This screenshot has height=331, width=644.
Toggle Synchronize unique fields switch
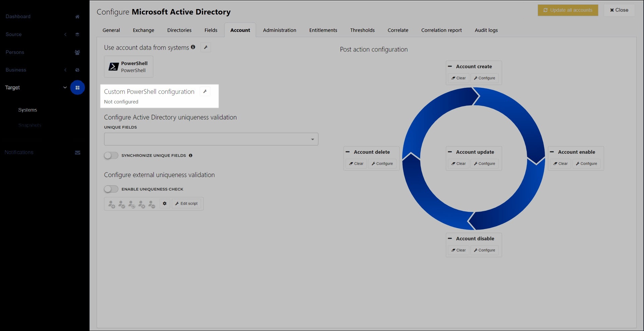pyautogui.click(x=111, y=155)
